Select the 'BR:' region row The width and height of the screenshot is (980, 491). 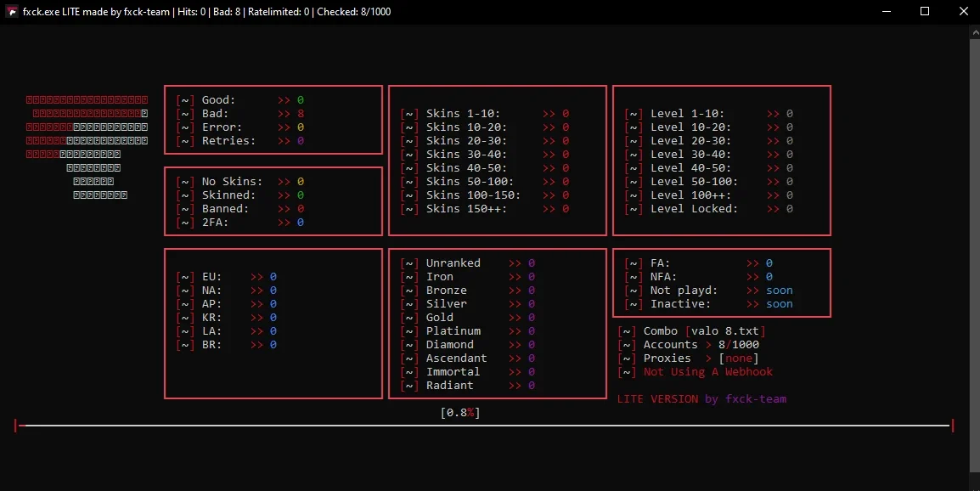tap(226, 345)
